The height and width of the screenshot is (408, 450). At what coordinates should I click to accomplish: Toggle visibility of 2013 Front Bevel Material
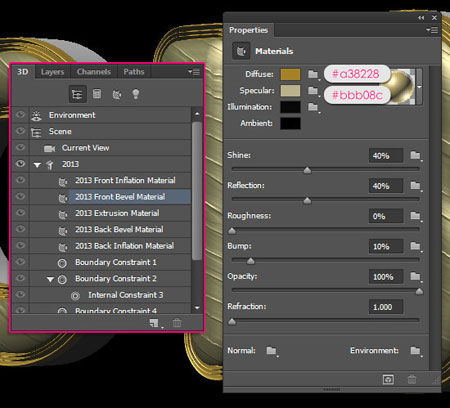coord(20,196)
